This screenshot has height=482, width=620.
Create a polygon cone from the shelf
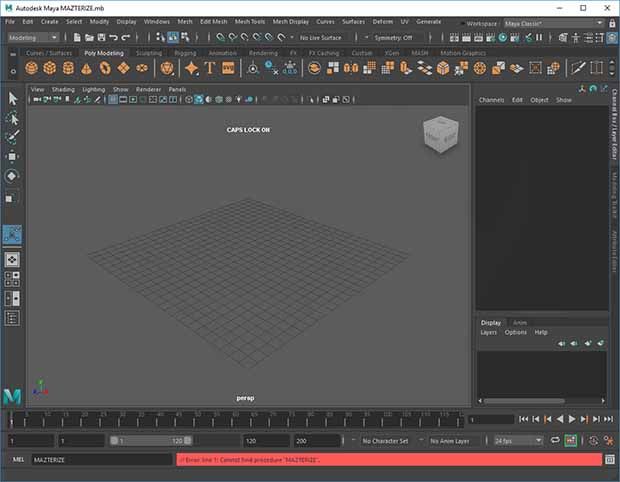tap(86, 68)
